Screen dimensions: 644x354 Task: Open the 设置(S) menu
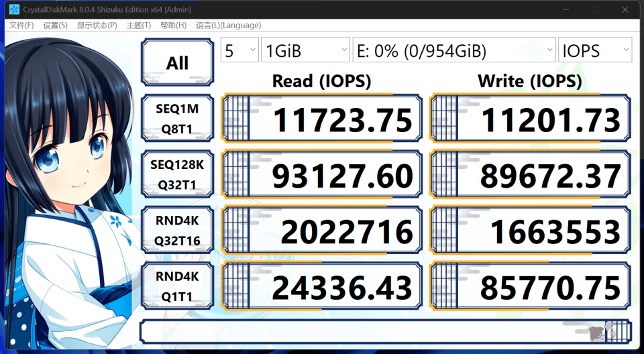coord(56,25)
